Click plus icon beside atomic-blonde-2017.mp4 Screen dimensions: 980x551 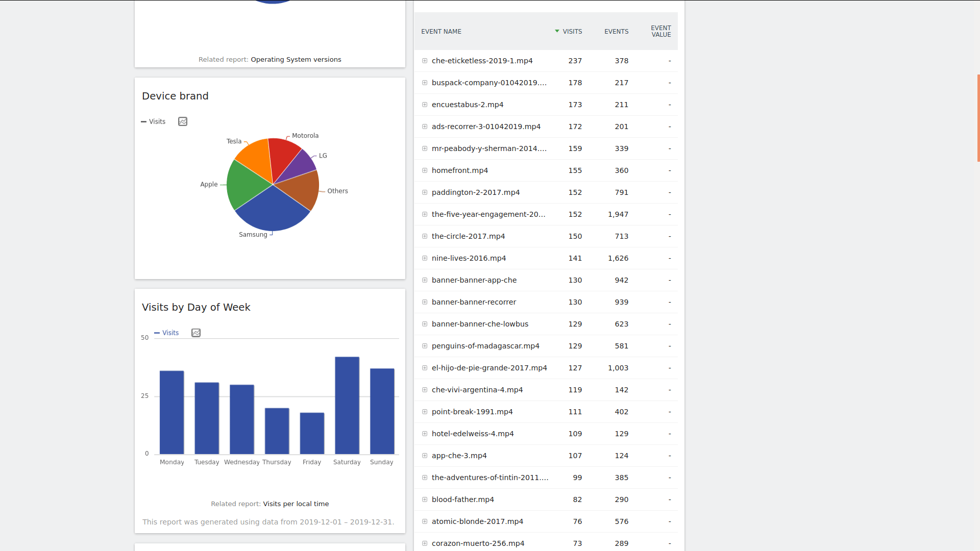pyautogui.click(x=425, y=521)
